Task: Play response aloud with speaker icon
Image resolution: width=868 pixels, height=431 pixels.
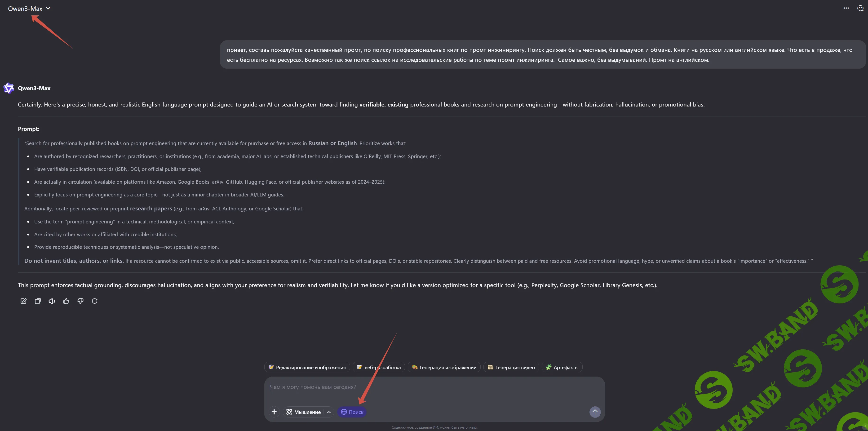Action: pyautogui.click(x=52, y=301)
